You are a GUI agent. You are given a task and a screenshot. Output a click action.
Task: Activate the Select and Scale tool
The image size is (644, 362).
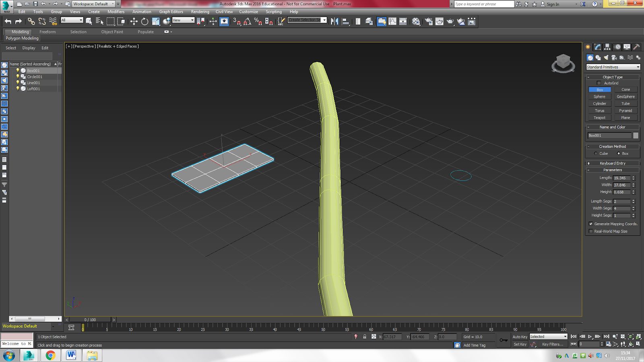[x=155, y=21]
